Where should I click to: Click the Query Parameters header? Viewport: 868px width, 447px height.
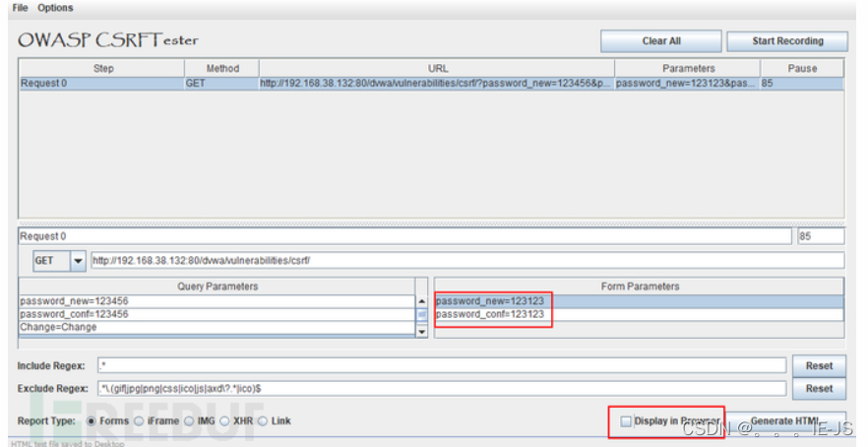pos(217,287)
